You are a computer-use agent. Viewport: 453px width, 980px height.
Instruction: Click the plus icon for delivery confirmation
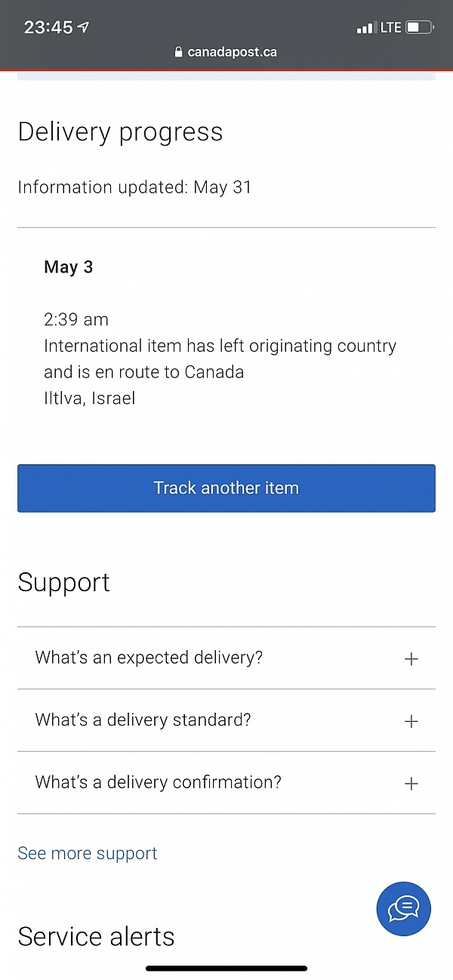tap(411, 784)
